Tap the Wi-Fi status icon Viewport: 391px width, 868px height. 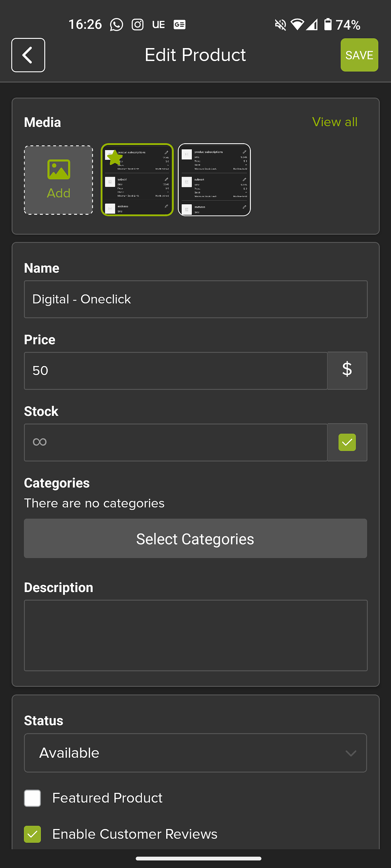click(297, 25)
